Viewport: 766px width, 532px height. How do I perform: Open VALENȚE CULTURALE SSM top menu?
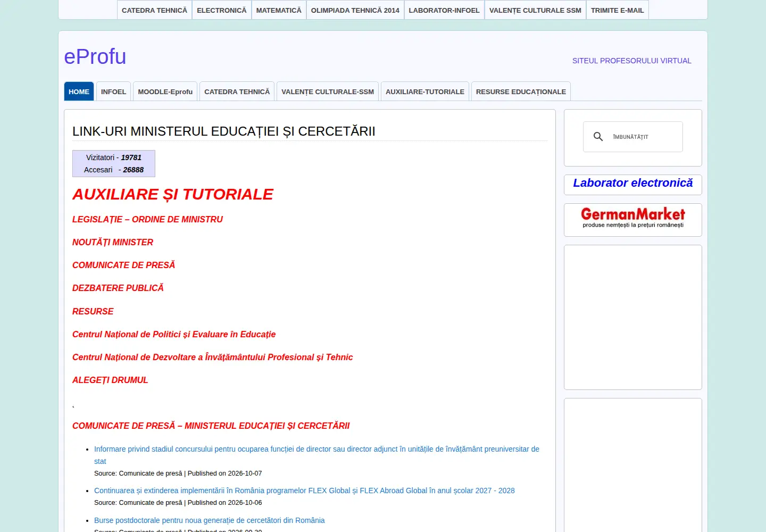tap(535, 10)
